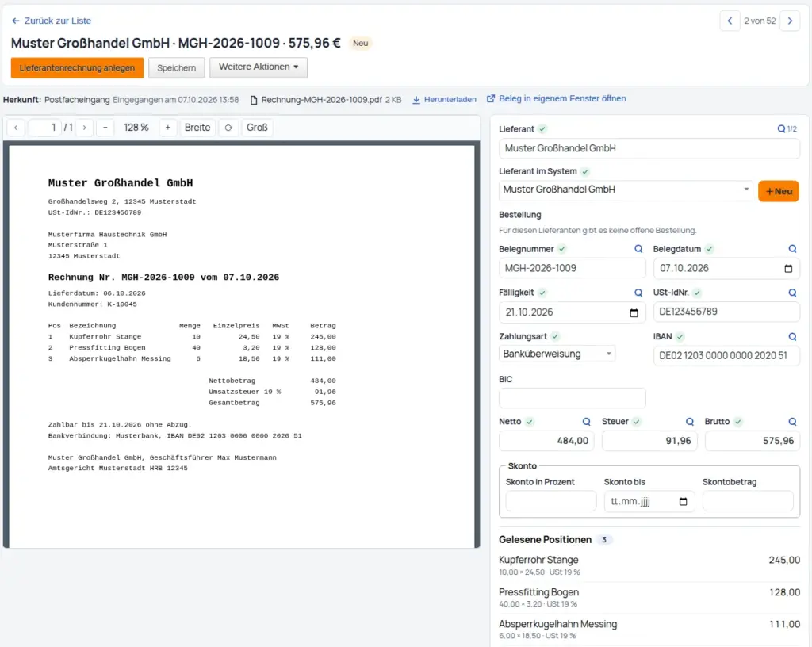Click Herunterladen link

[450, 99]
